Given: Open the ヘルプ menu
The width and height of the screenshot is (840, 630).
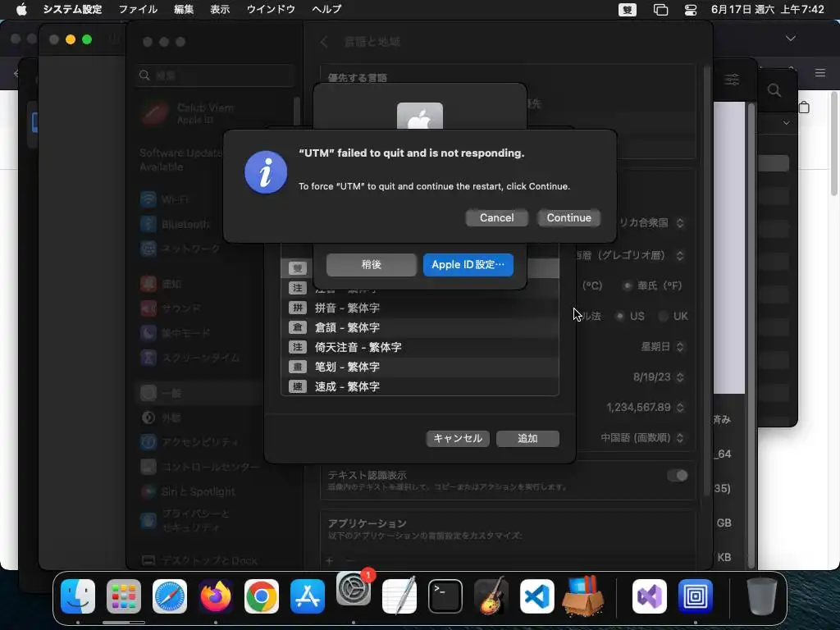Looking at the screenshot, I should (326, 9).
